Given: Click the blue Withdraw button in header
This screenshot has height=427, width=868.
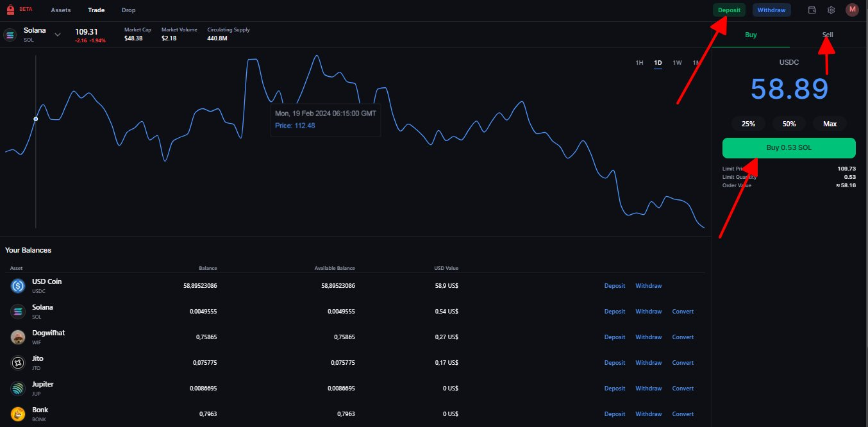Looking at the screenshot, I should [771, 10].
